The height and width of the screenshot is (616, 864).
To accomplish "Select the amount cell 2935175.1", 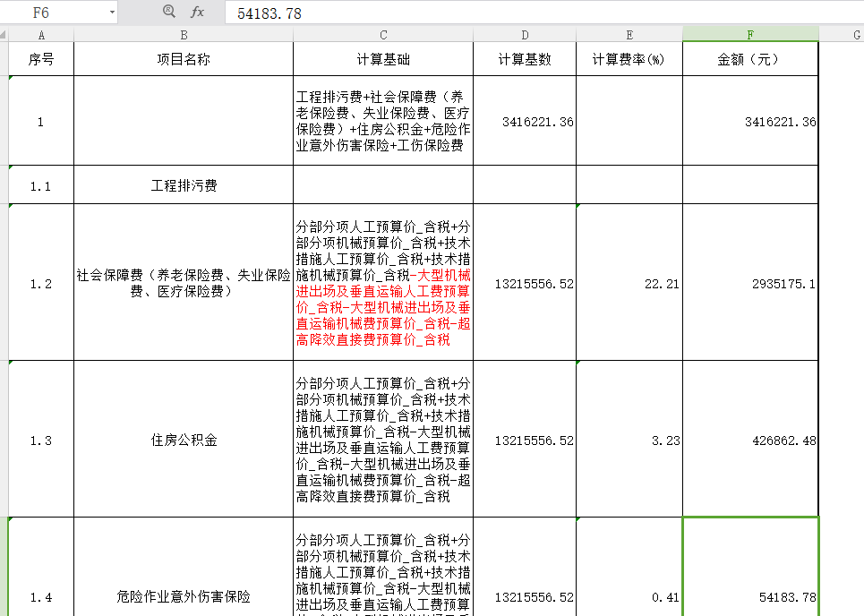I will [750, 283].
